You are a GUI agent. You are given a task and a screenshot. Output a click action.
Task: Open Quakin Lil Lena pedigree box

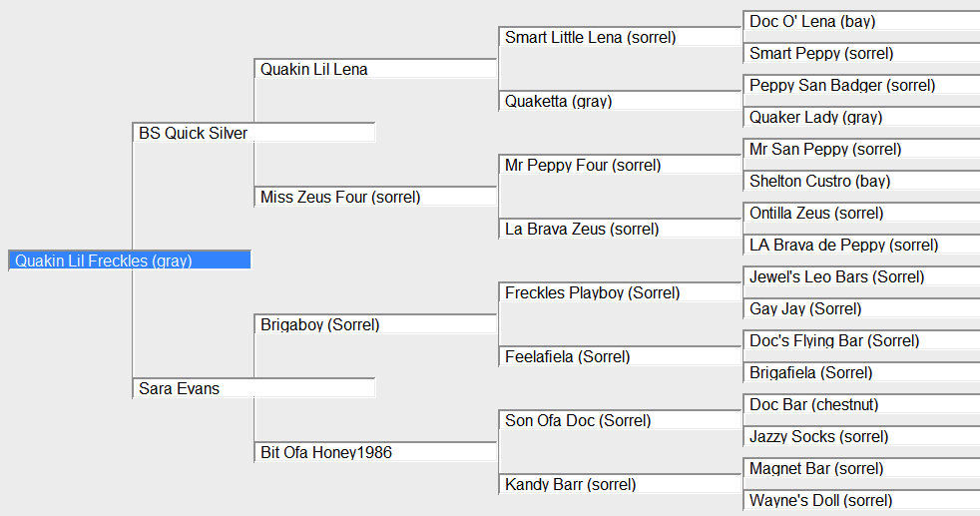point(375,69)
